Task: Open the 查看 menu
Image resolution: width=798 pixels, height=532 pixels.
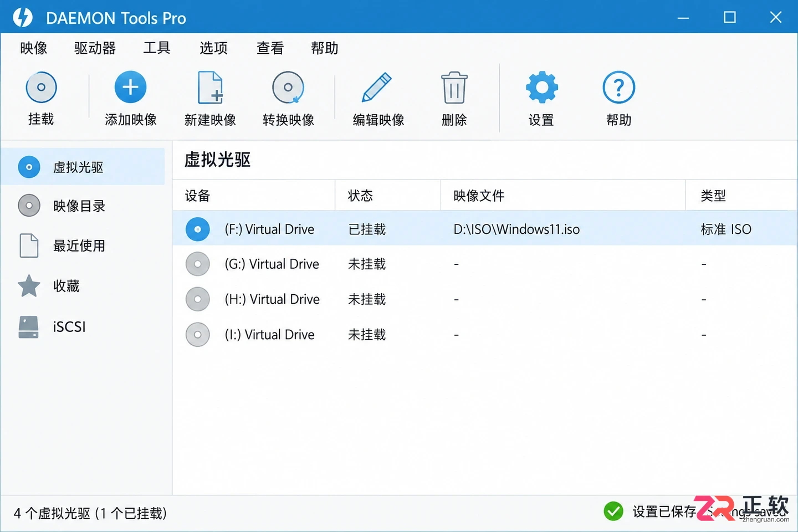Action: [270, 48]
